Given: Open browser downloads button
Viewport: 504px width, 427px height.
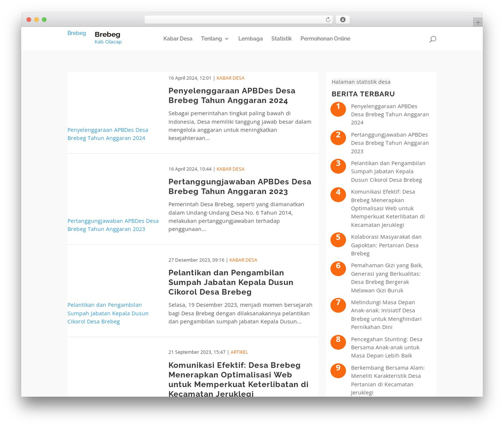Looking at the screenshot, I should click(343, 20).
